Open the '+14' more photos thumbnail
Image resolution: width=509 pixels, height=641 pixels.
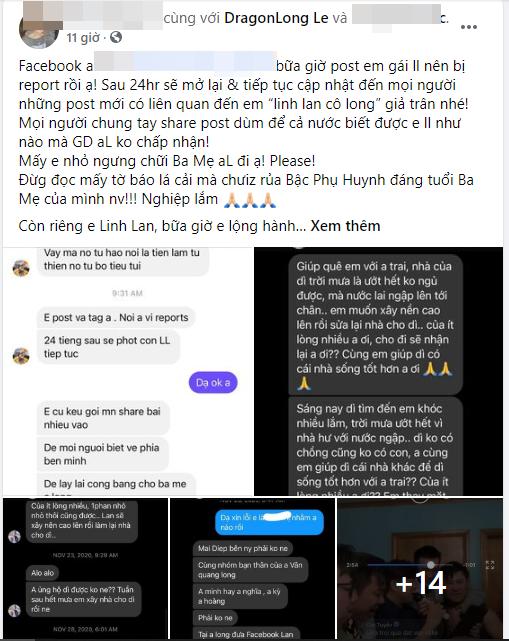coord(420,568)
